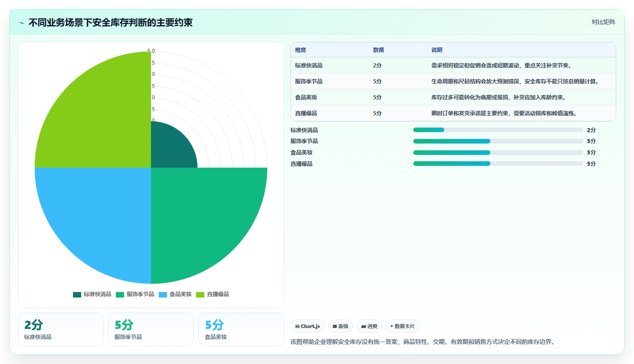The width and height of the screenshot is (634, 364).
Task: Click the icon in the 表格 chip
Action: pyautogui.click(x=335, y=327)
